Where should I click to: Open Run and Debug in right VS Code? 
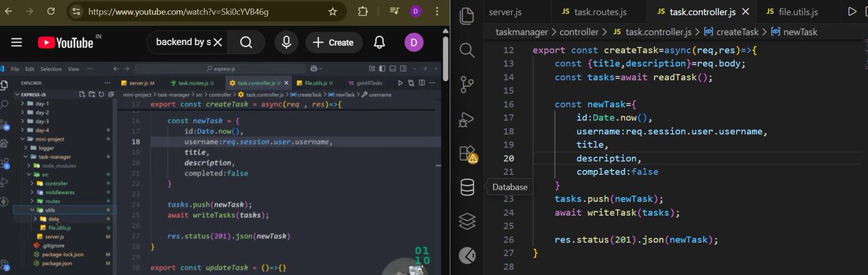click(x=467, y=119)
